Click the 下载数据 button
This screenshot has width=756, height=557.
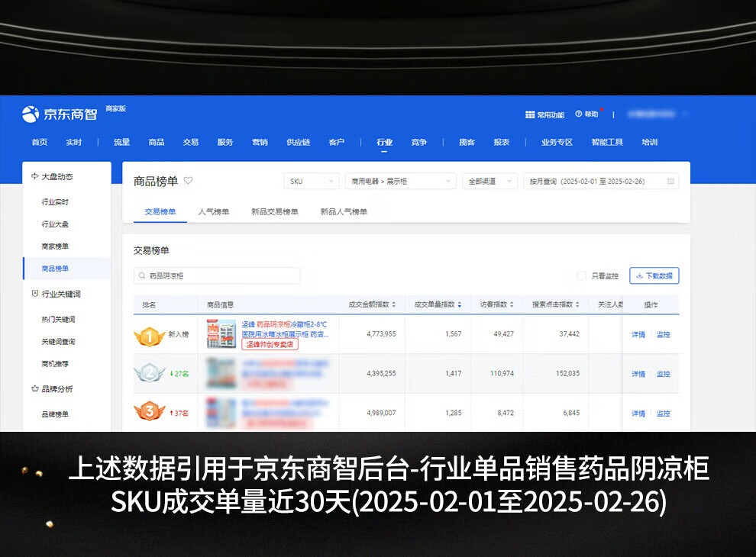[x=654, y=275]
